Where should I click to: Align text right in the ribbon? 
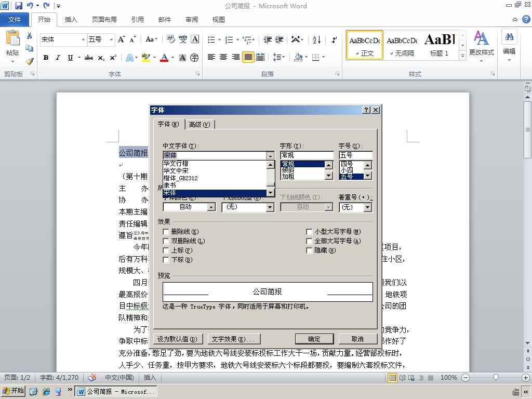pos(236,57)
